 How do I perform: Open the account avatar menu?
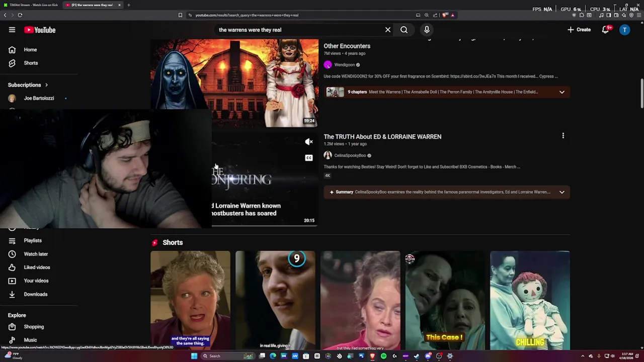(x=625, y=30)
